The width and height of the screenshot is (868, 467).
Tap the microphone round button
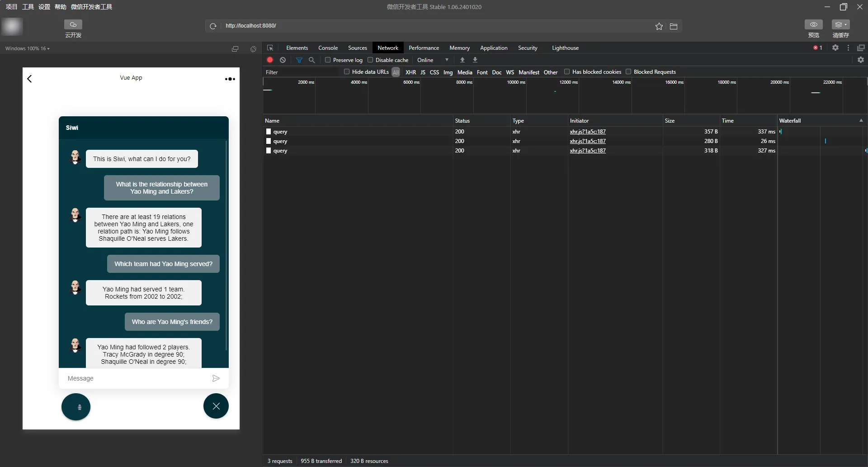click(x=76, y=406)
